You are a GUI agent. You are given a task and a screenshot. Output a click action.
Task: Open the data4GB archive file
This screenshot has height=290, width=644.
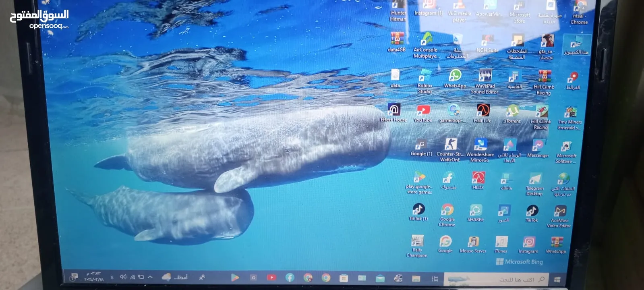pyautogui.click(x=397, y=43)
